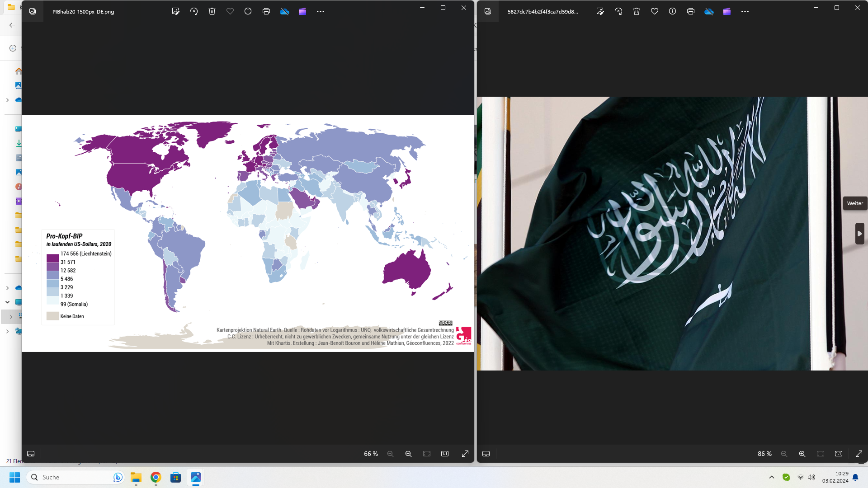868x488 pixels.
Task: Show flag image at actual size 1:1
Action: (x=839, y=454)
